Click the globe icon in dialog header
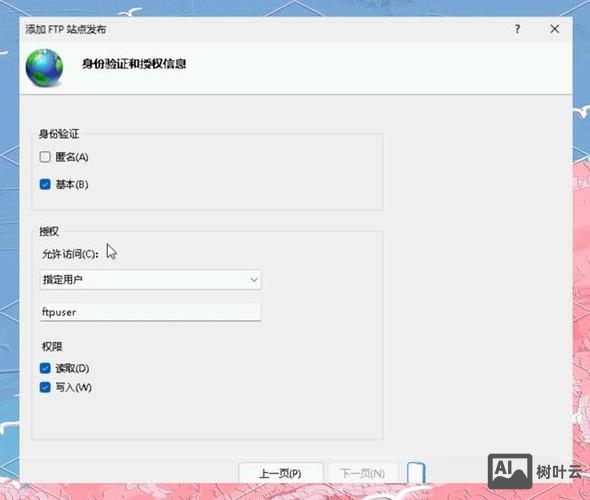Image resolution: width=590 pixels, height=500 pixels. point(44,68)
